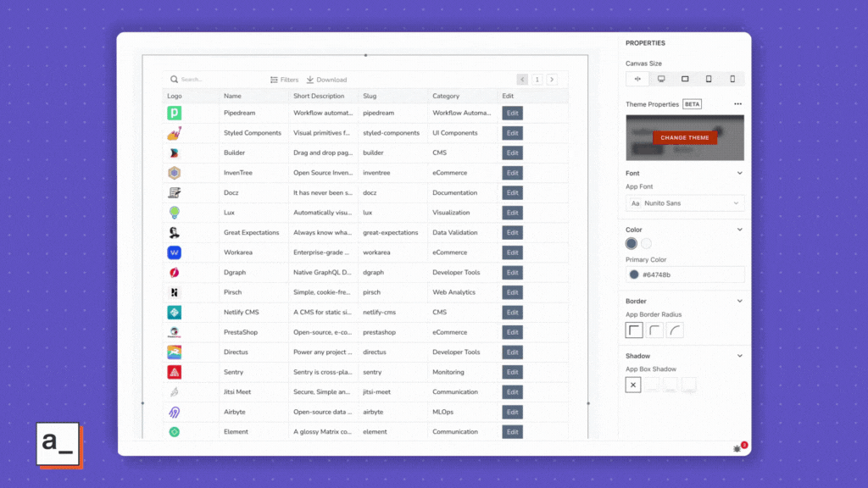
Task: Click Edit in the Docz row
Action: [513, 192]
